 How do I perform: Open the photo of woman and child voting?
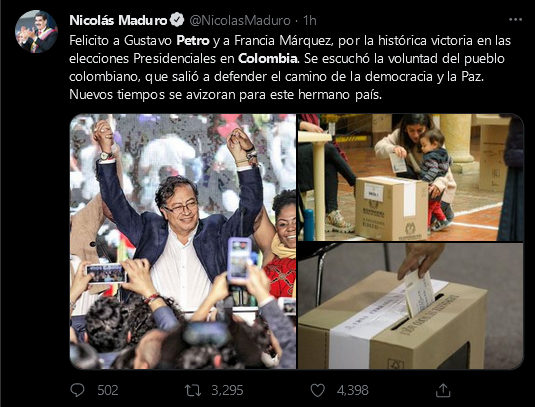coord(410,177)
